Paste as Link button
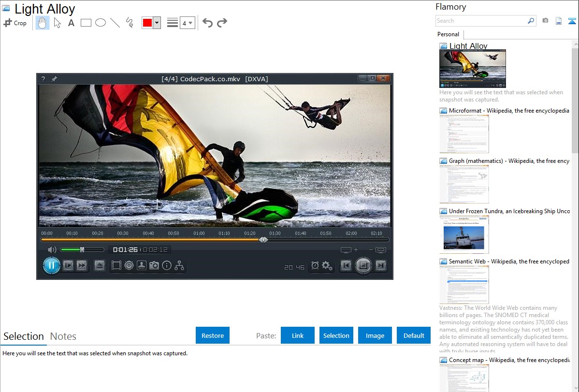This screenshot has height=392, width=579. pyautogui.click(x=298, y=335)
